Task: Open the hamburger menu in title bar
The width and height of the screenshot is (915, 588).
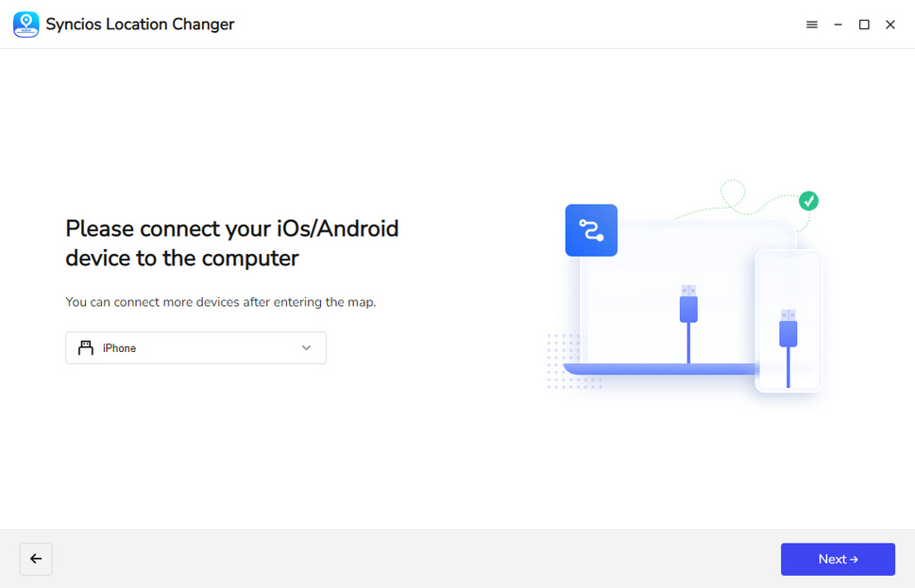Action: pos(811,25)
